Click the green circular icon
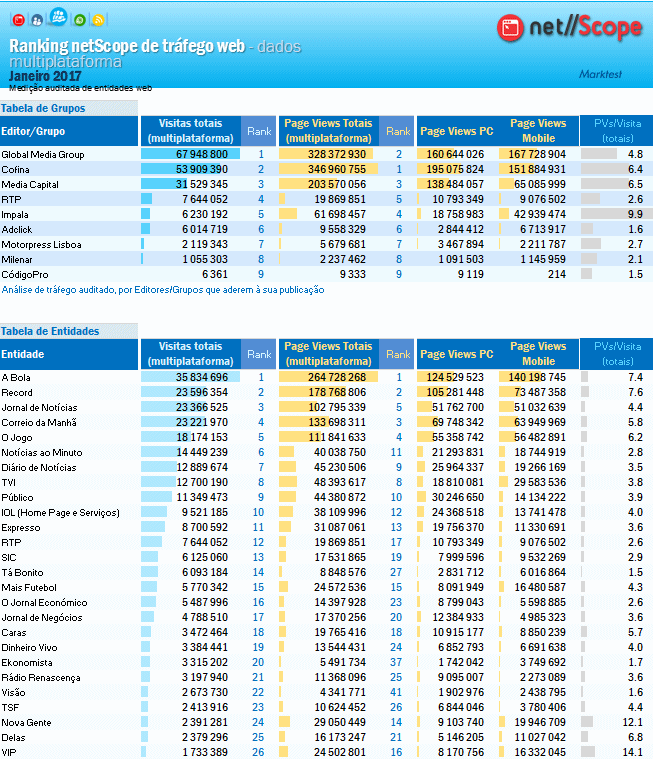Screen dimensions: 653x759 [x=80, y=20]
